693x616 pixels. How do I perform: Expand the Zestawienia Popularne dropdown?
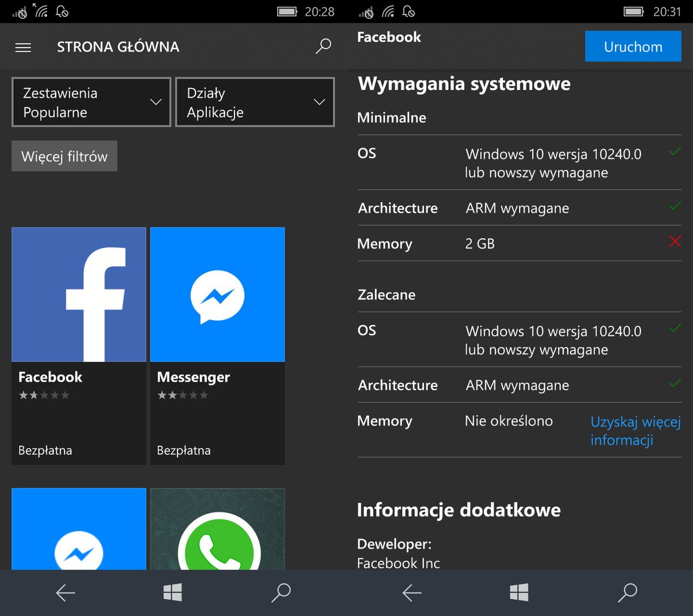[x=91, y=102]
